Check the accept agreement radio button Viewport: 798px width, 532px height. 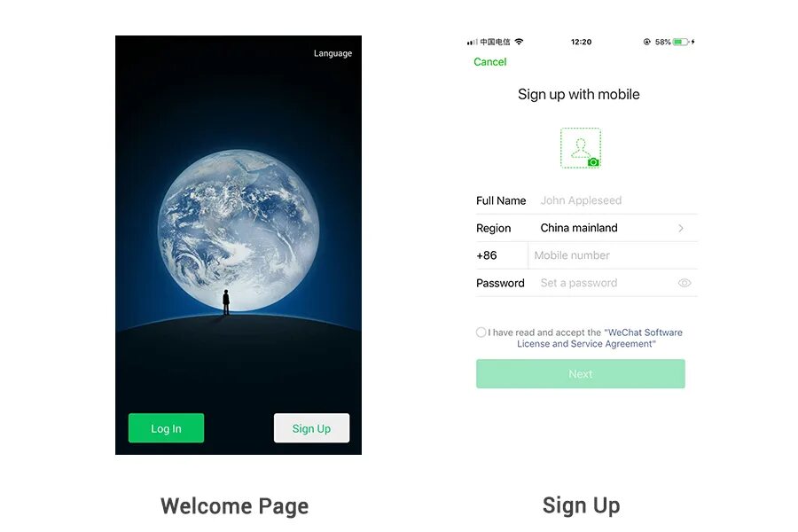481,332
